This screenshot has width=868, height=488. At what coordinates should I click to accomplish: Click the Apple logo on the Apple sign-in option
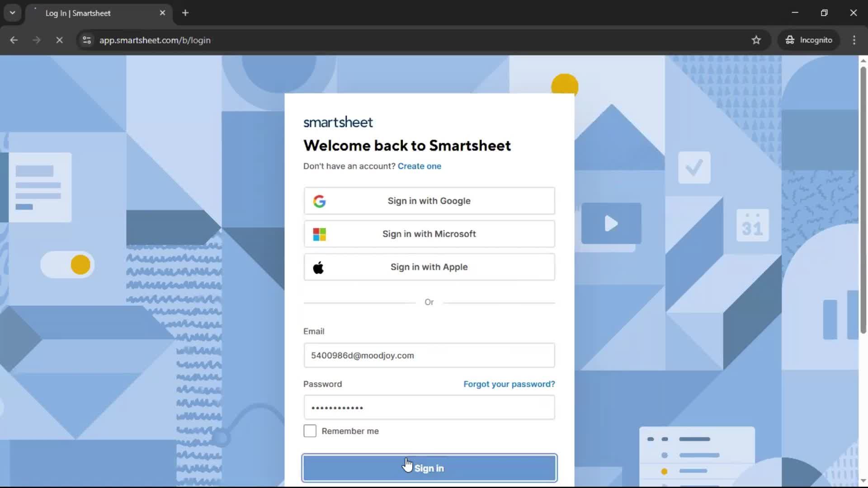[319, 267]
